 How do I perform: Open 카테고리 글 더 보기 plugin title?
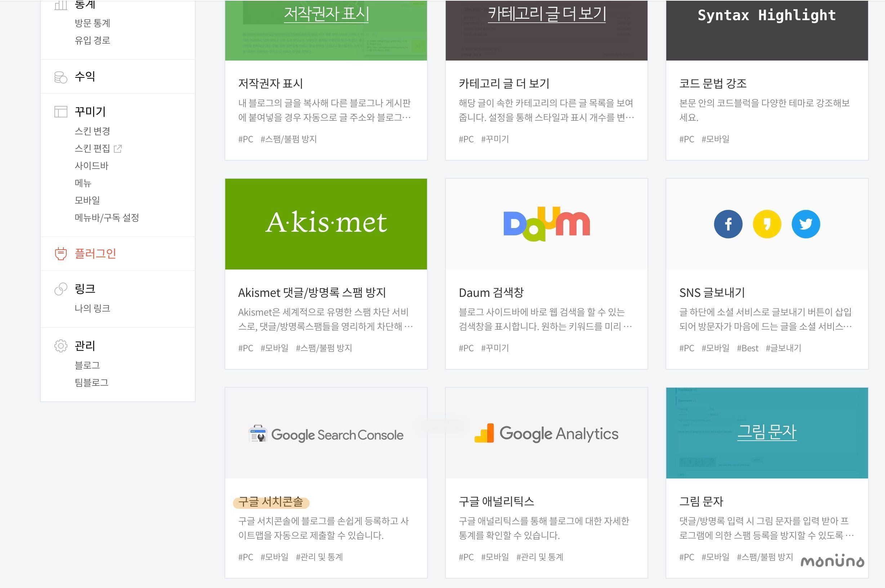click(504, 83)
